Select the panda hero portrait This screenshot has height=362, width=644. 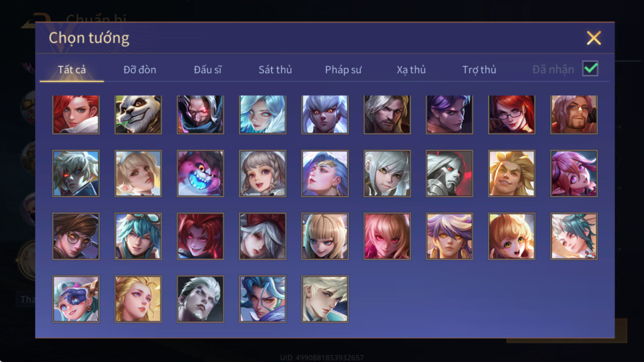tap(138, 115)
